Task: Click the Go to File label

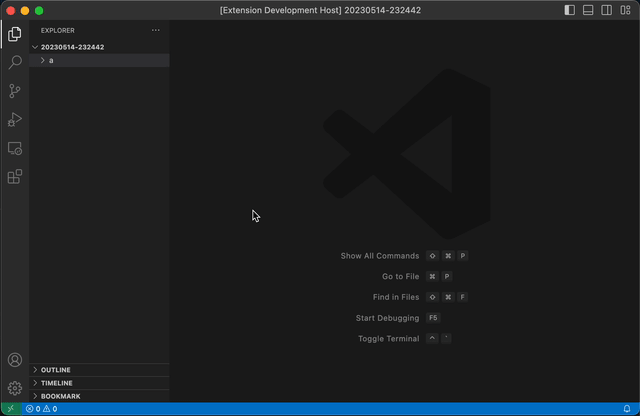Action: 400,276
